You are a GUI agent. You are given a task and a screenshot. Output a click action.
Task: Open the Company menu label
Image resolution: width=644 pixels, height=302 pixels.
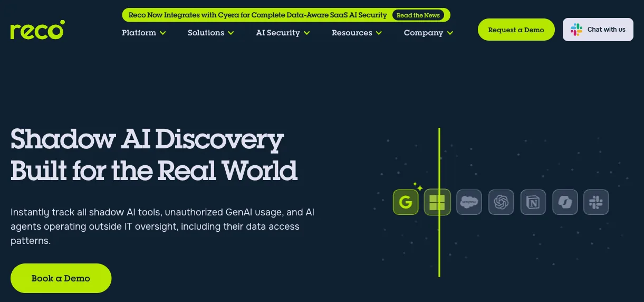tap(424, 33)
